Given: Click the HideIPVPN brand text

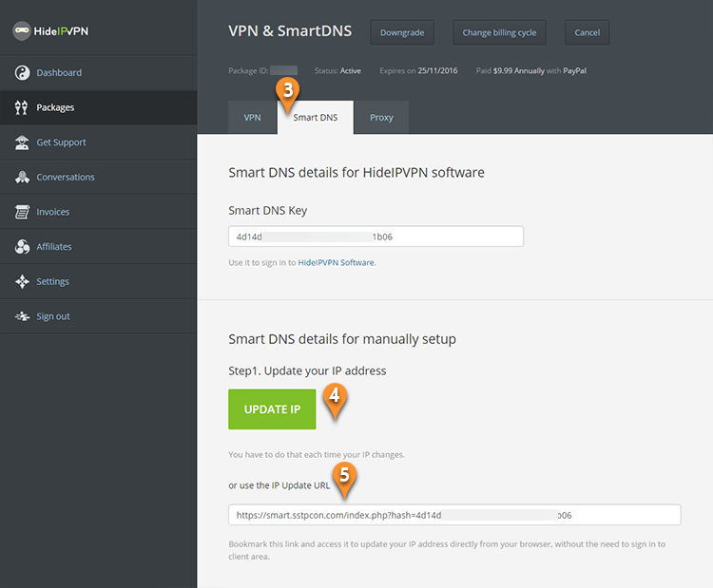Looking at the screenshot, I should tap(61, 31).
